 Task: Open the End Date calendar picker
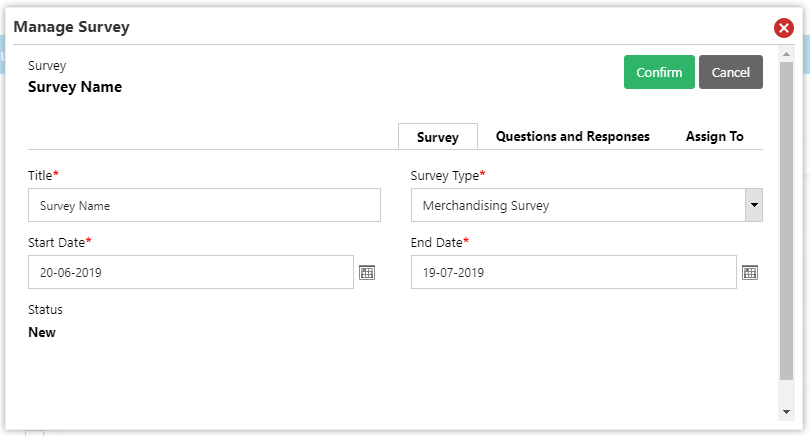coord(750,272)
